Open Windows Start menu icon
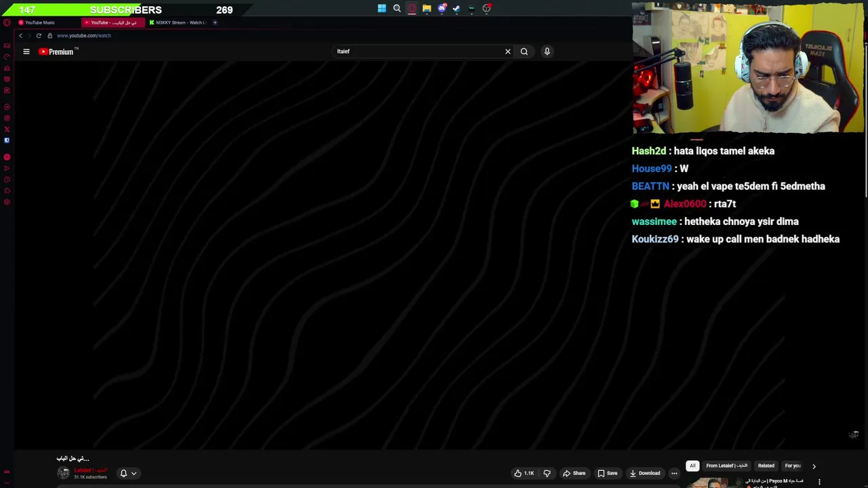This screenshot has width=868, height=488. click(382, 8)
